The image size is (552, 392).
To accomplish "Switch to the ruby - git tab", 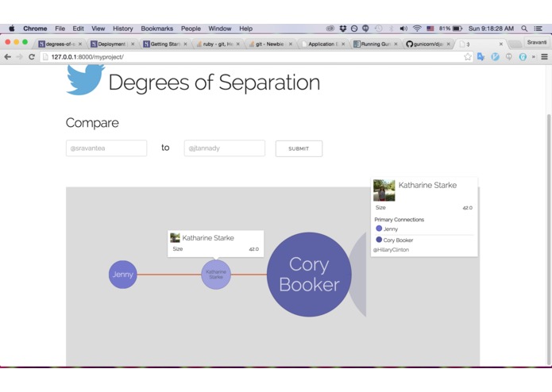I will [x=217, y=44].
